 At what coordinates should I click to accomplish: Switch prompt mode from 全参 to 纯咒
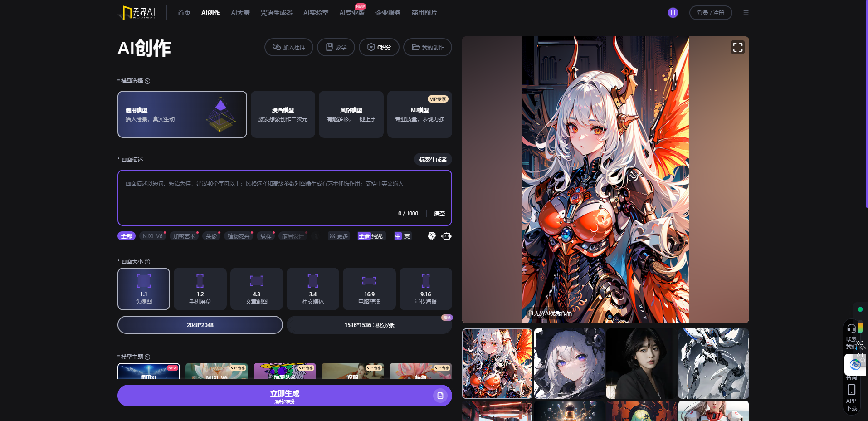tap(377, 236)
